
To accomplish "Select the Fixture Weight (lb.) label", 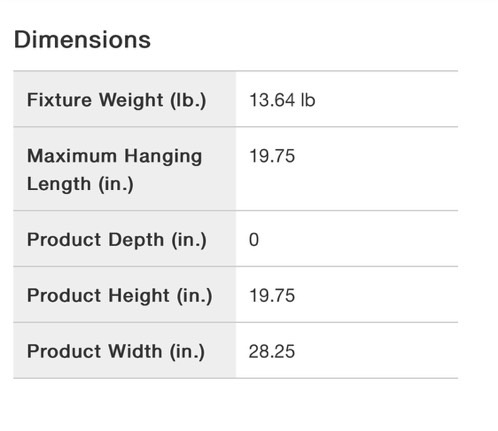I will [x=117, y=100].
